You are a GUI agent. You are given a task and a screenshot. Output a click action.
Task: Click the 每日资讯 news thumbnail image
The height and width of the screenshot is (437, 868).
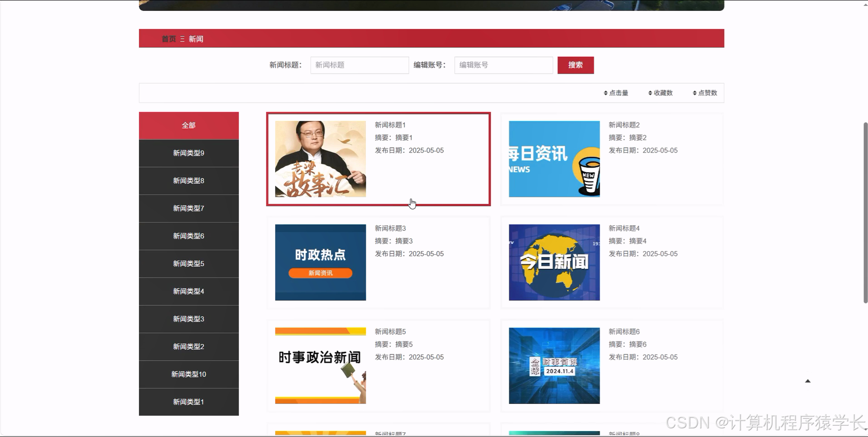553,159
